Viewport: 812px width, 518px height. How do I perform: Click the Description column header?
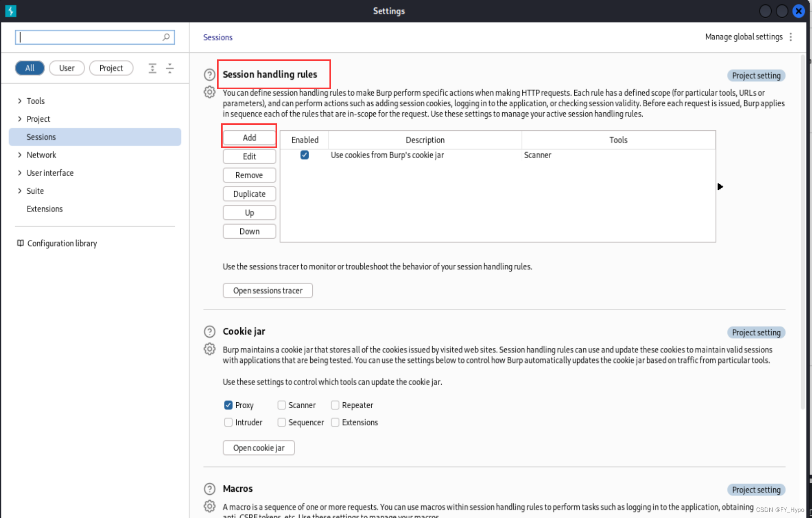425,140
